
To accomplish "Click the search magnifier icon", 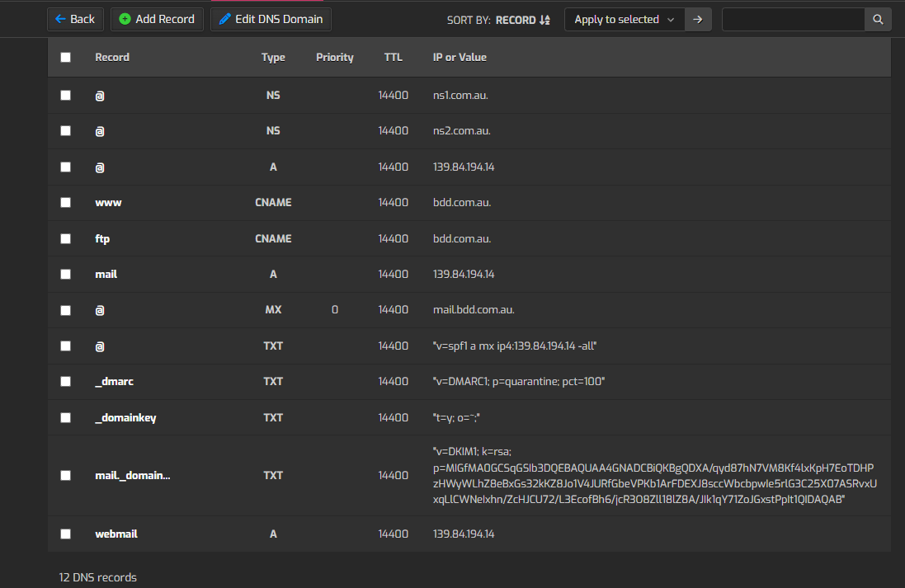I will tap(878, 19).
